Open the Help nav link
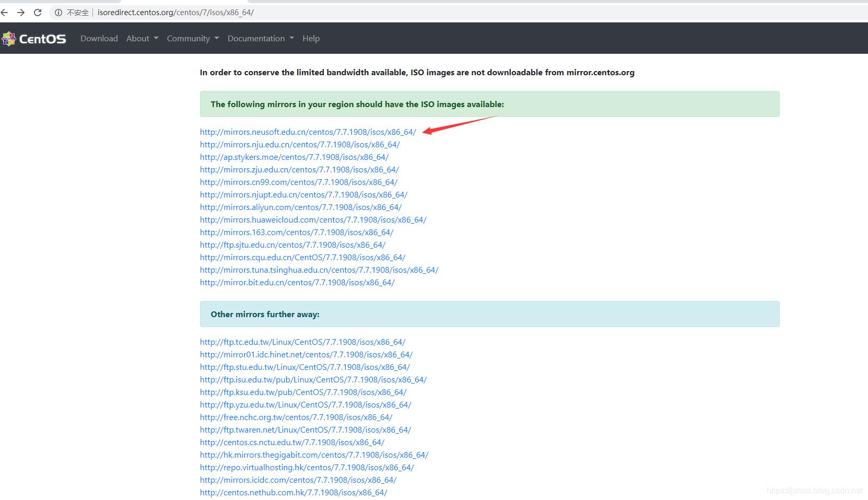The image size is (868, 500). [311, 38]
